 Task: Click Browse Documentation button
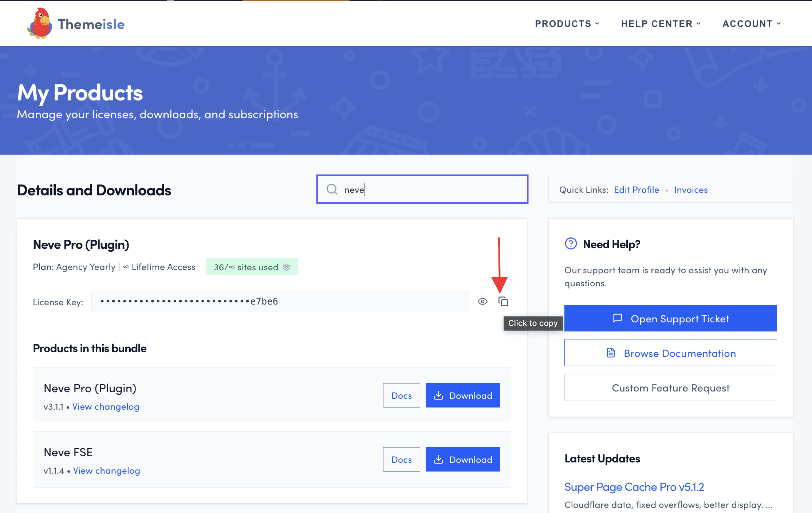click(x=670, y=353)
